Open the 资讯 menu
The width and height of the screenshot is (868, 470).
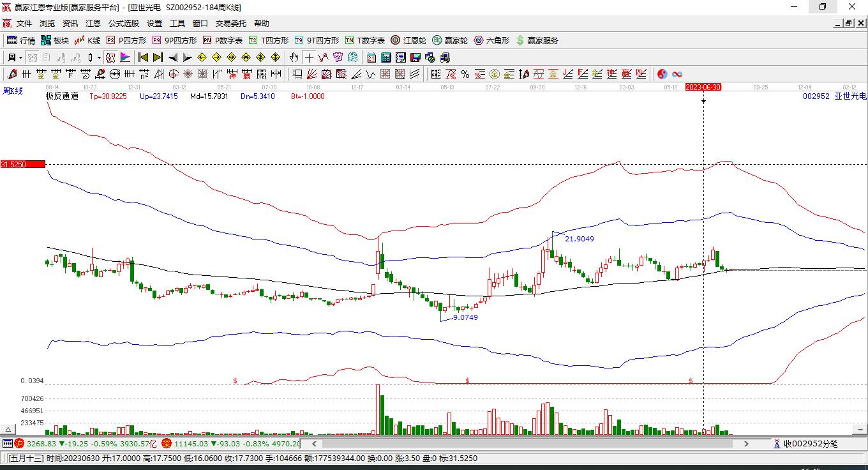(x=70, y=24)
